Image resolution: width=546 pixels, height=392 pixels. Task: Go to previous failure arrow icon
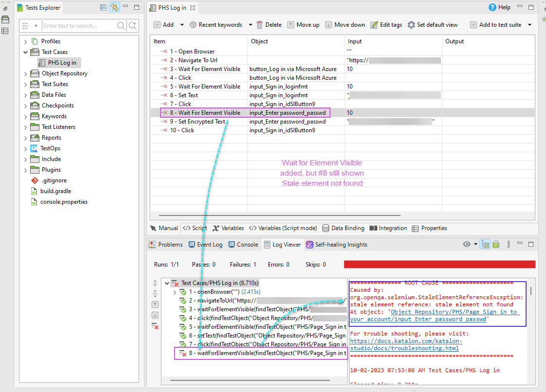pyautogui.click(x=155, y=304)
